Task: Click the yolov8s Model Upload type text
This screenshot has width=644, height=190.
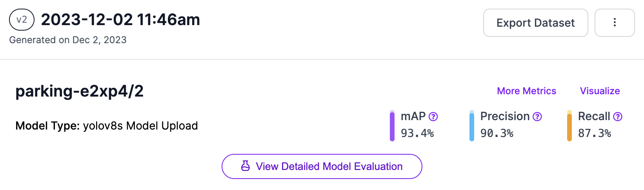Action: point(140,126)
